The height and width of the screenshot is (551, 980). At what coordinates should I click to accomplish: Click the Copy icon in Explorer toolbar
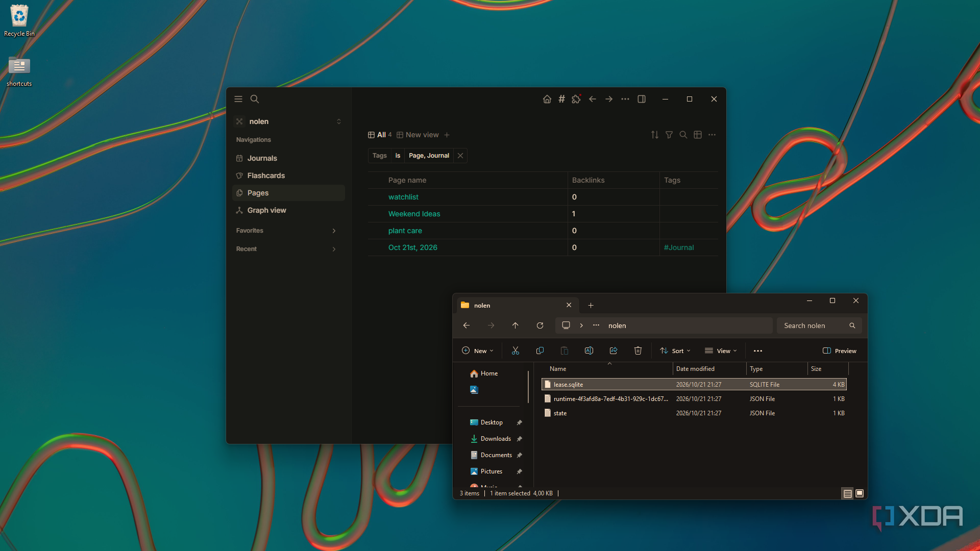coord(540,351)
